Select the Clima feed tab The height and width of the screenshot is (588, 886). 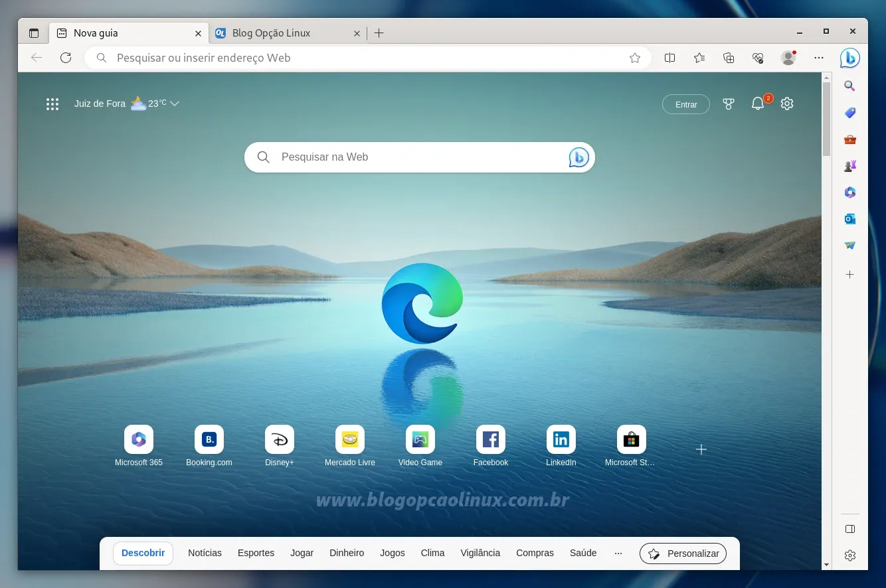tap(432, 553)
